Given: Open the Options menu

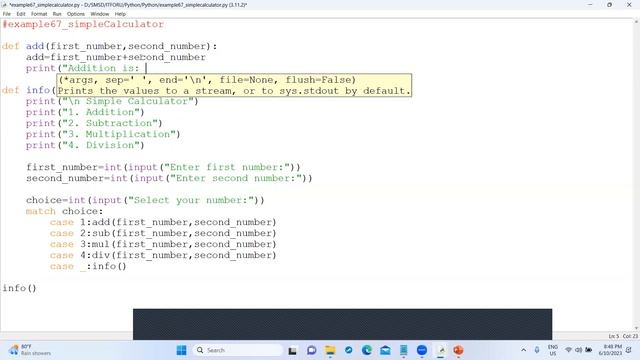Looking at the screenshot, I should tap(76, 14).
